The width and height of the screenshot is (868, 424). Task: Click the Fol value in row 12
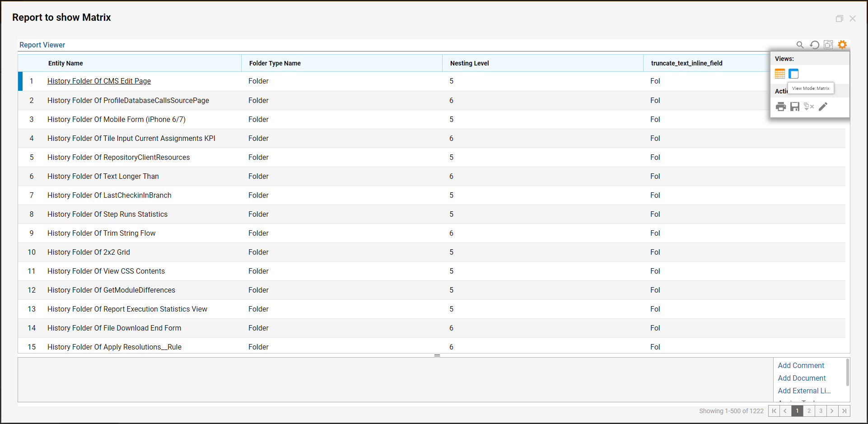pyautogui.click(x=655, y=290)
